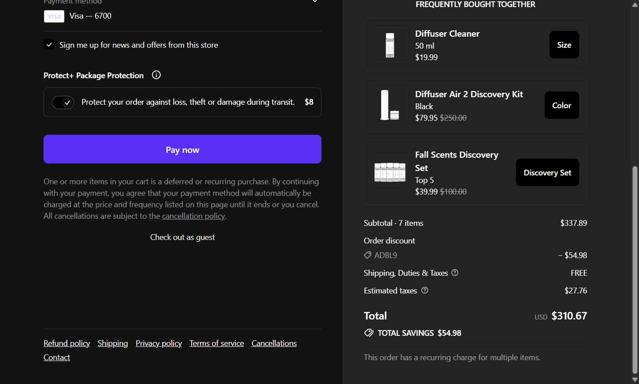Viewport: 639px width, 384px height.
Task: Open the Contact footer link
Action: (57, 358)
